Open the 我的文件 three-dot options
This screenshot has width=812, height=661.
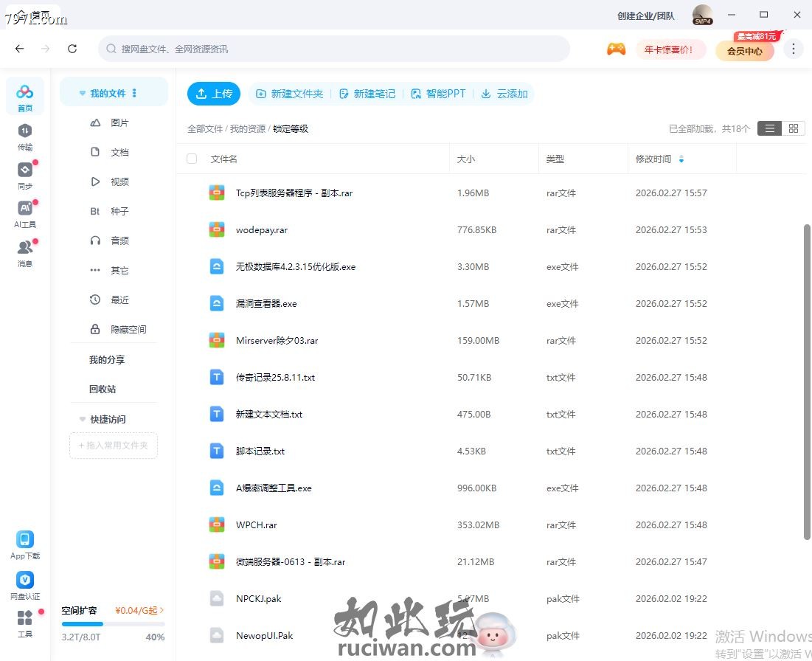tap(134, 93)
